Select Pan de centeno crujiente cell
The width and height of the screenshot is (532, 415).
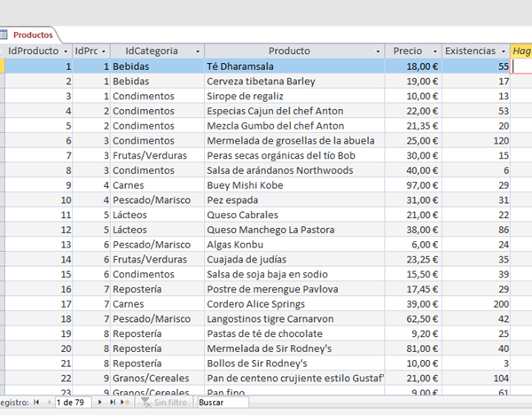click(x=294, y=378)
